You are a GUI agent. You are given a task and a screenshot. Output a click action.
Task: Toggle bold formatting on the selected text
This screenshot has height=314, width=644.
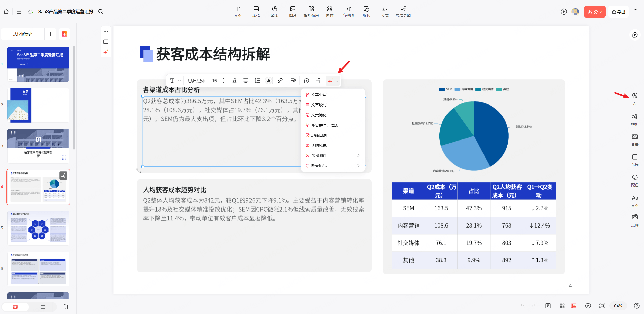click(x=234, y=81)
